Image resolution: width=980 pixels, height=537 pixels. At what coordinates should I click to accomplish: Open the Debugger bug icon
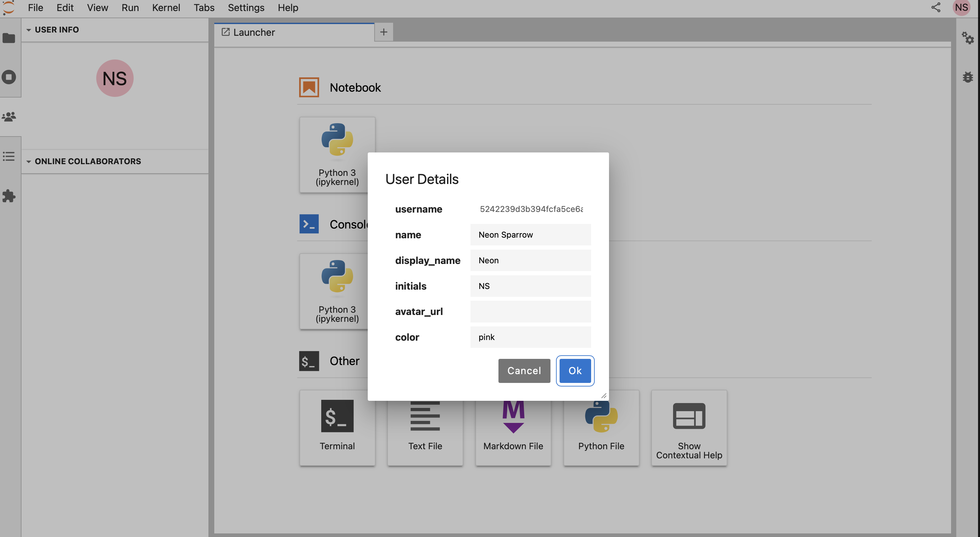(967, 77)
